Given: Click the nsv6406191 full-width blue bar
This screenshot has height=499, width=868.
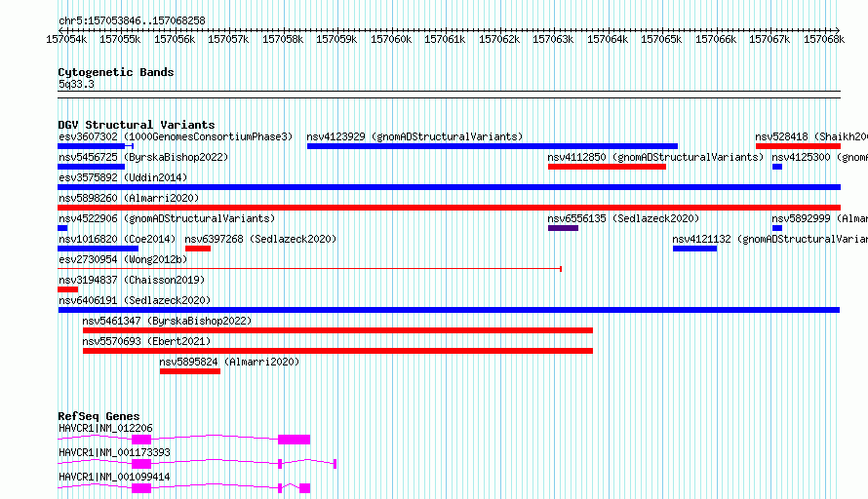Looking at the screenshot, I should pyautogui.click(x=449, y=310).
